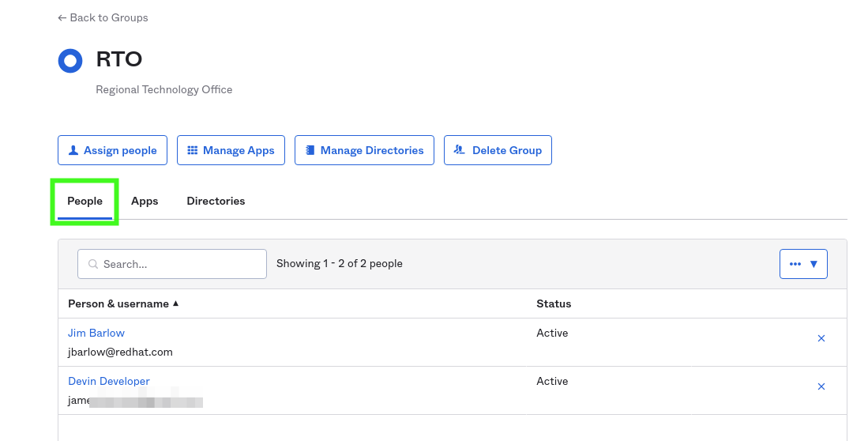Image resolution: width=868 pixels, height=441 pixels.
Task: Go back to Groups
Action: point(103,17)
